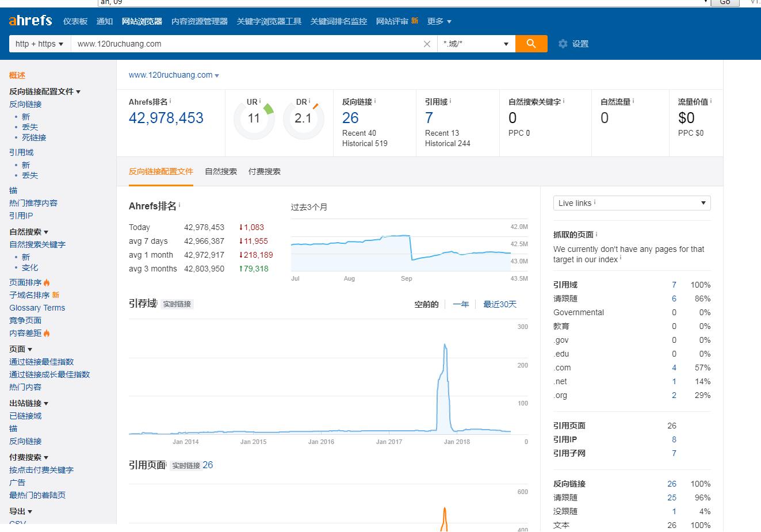The image size is (761, 532).
Task: Switch to the 自然搜索 tab
Action: pyautogui.click(x=221, y=171)
